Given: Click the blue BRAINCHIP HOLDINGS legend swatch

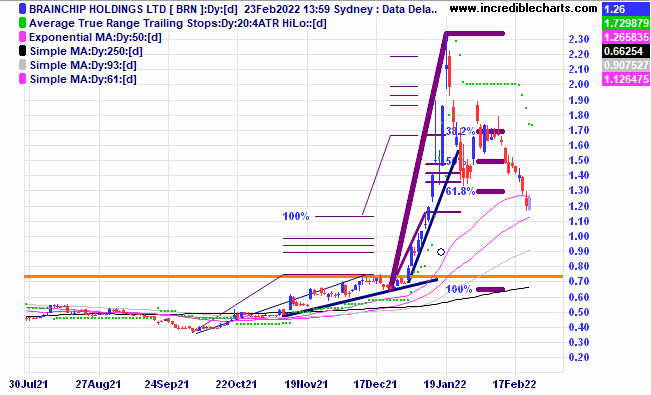Looking at the screenshot, I should 22,9.
